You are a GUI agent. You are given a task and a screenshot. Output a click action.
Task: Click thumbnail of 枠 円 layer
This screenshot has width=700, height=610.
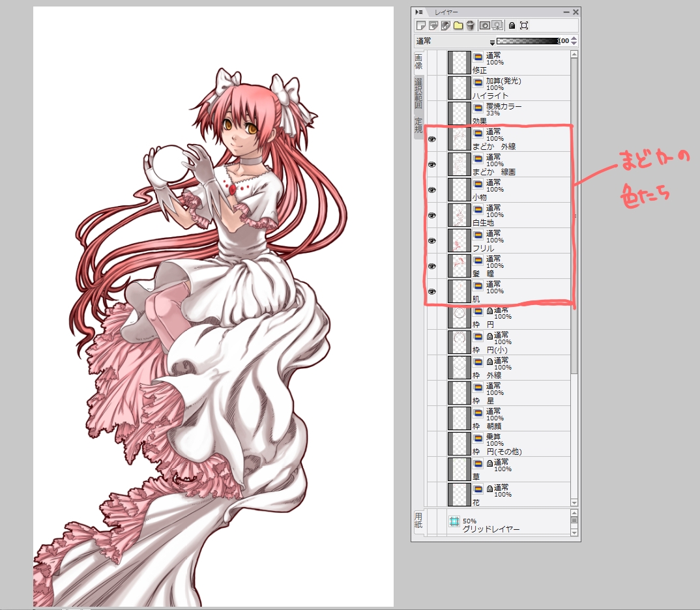pos(459,317)
